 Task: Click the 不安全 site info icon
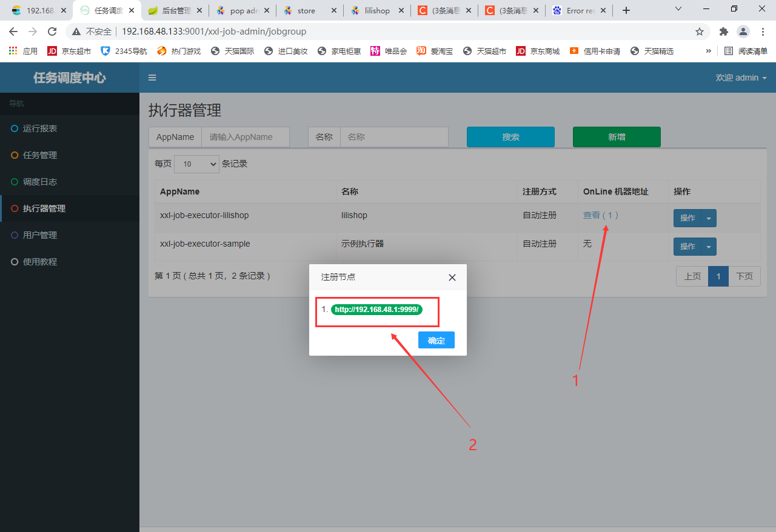click(77, 32)
